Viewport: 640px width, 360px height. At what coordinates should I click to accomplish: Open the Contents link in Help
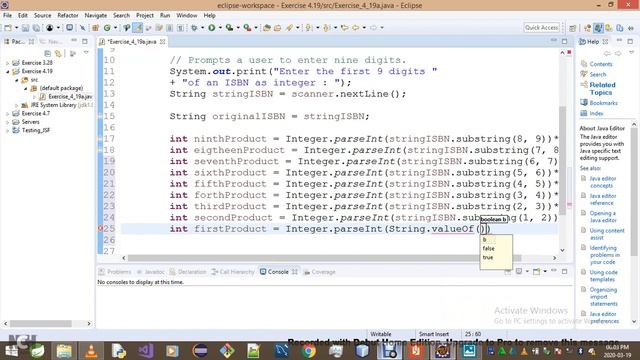click(x=601, y=64)
